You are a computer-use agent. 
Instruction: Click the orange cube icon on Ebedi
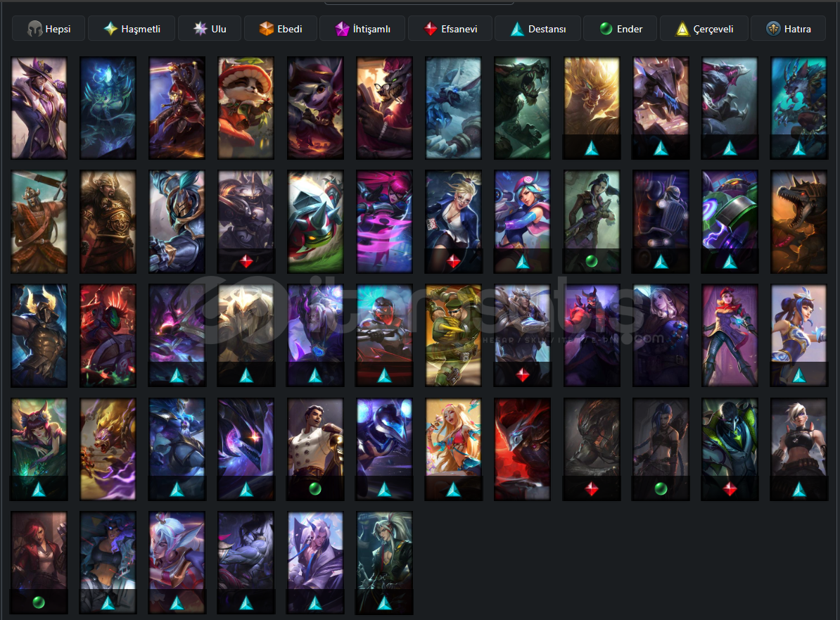[266, 29]
